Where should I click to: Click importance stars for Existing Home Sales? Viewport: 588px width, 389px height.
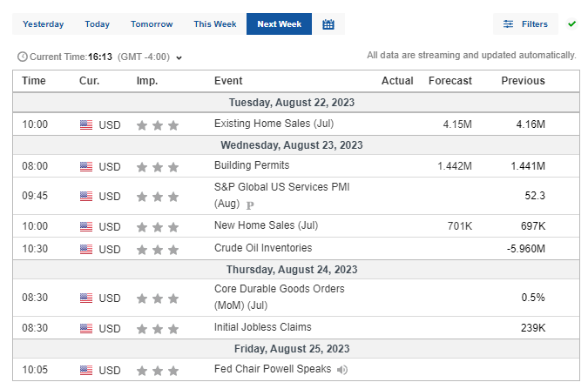tap(158, 125)
